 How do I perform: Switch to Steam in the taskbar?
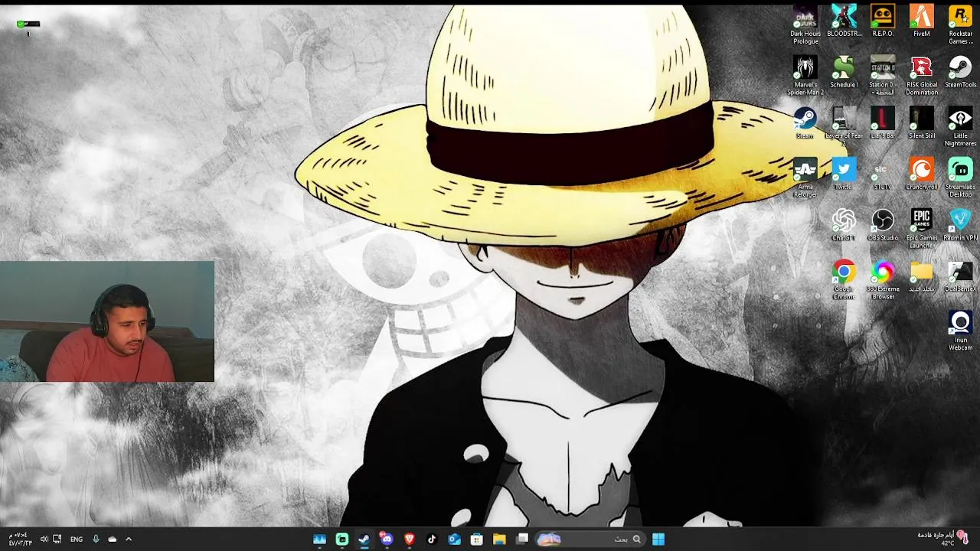[364, 539]
